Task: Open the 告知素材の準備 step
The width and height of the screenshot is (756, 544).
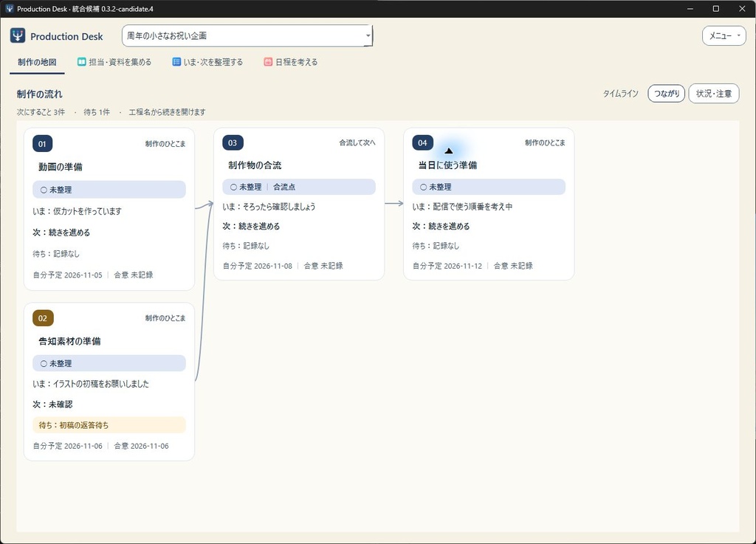Action: coord(69,341)
